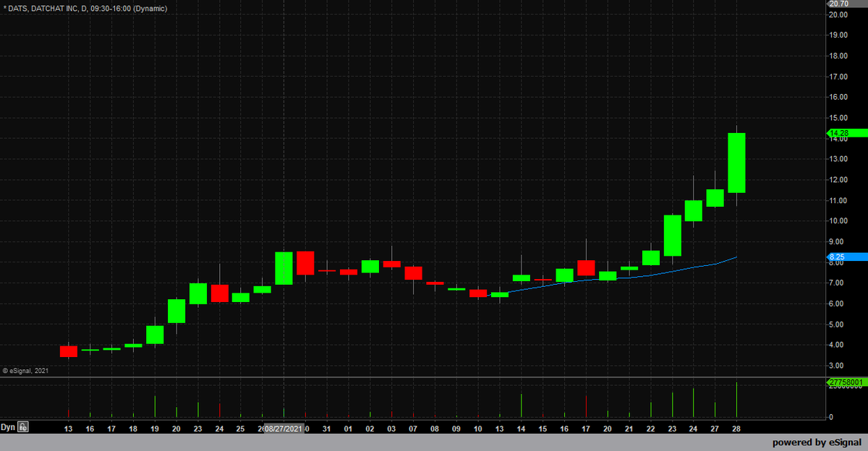Viewport: 868px width, 451px height.
Task: Click the 25 date label on time axis
Action: point(240,429)
